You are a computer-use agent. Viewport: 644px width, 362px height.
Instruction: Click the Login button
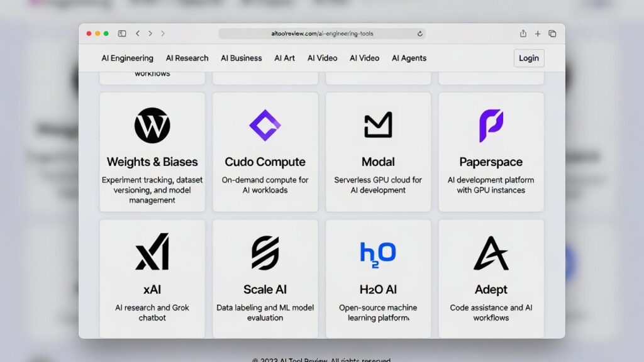528,58
